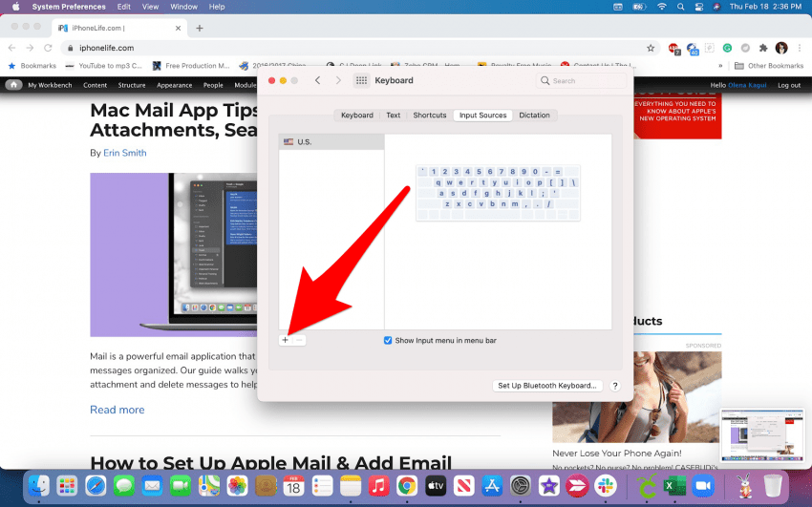This screenshot has height=507, width=812.
Task: Follow the Erin Smith author link
Action: (125, 153)
